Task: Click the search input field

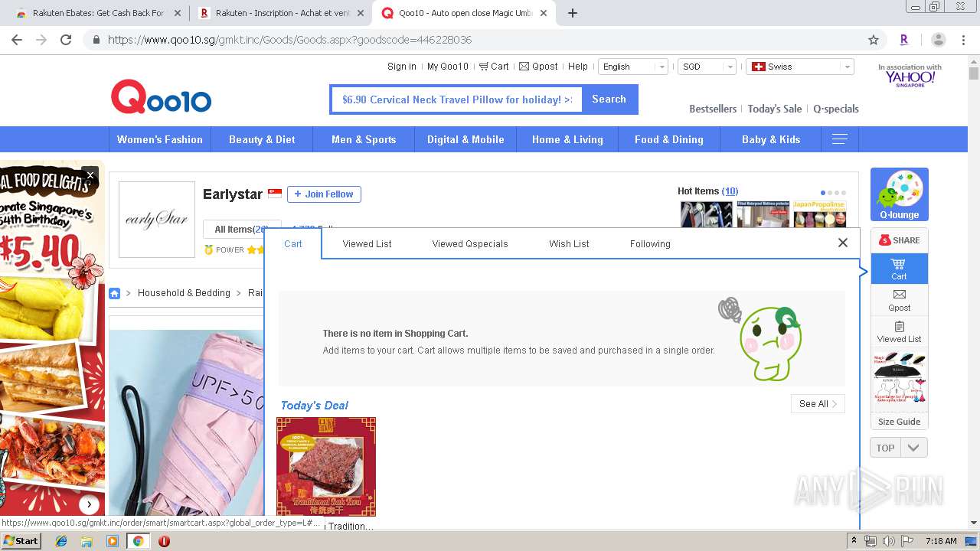Action: tap(456, 99)
